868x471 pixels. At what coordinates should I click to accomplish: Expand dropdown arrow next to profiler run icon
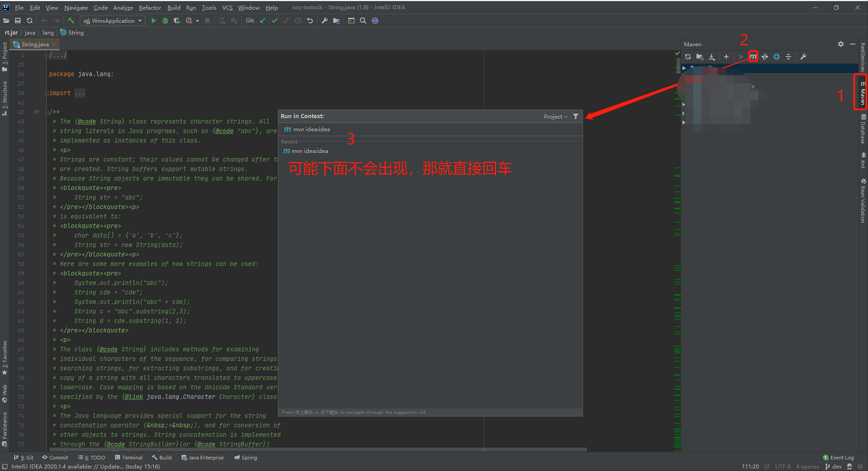(x=197, y=21)
